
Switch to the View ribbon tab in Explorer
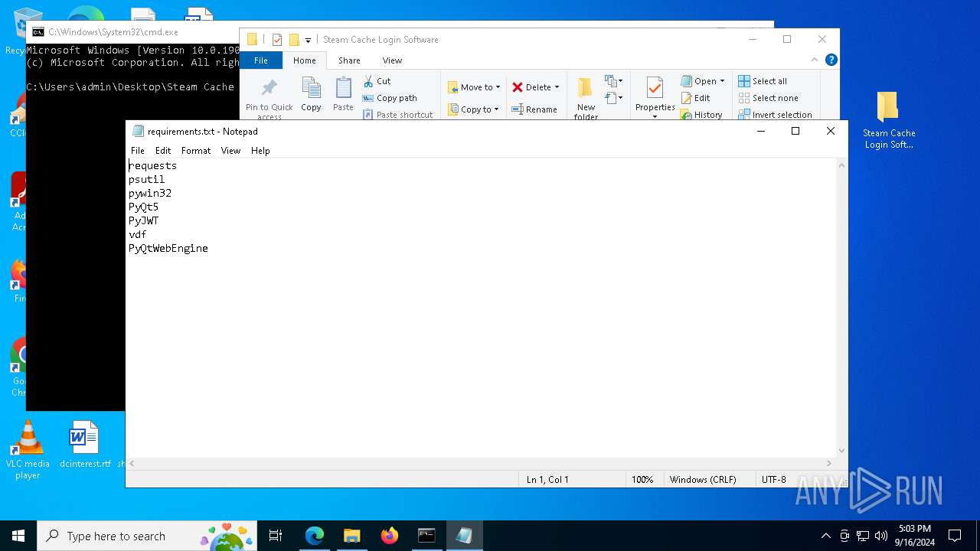pos(392,60)
